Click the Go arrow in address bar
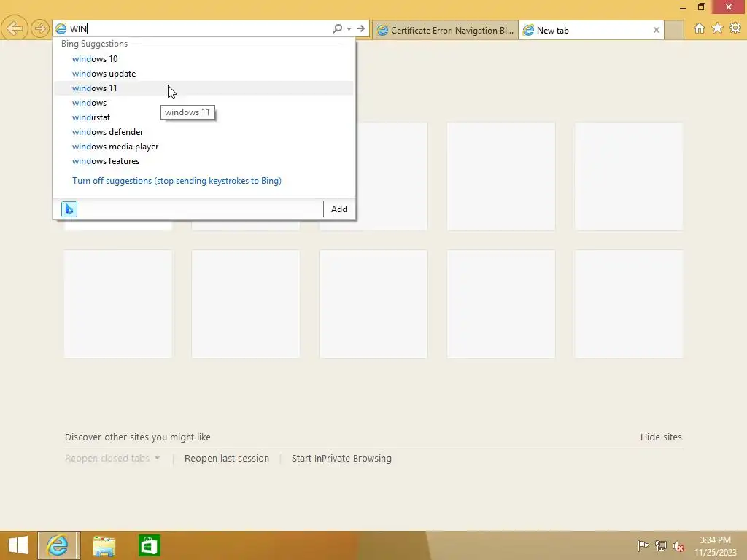 (x=360, y=28)
